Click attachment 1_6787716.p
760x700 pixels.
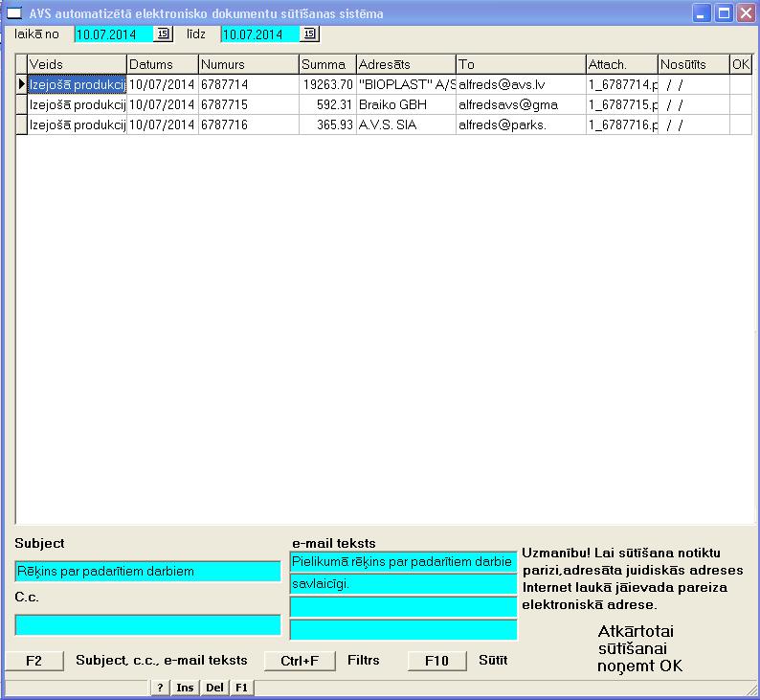[622, 125]
